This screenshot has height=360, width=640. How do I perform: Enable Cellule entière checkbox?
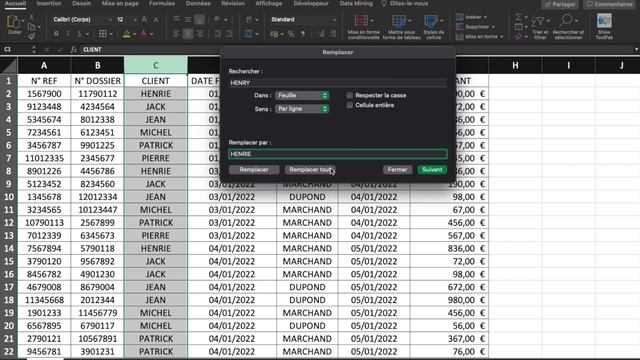pos(349,105)
